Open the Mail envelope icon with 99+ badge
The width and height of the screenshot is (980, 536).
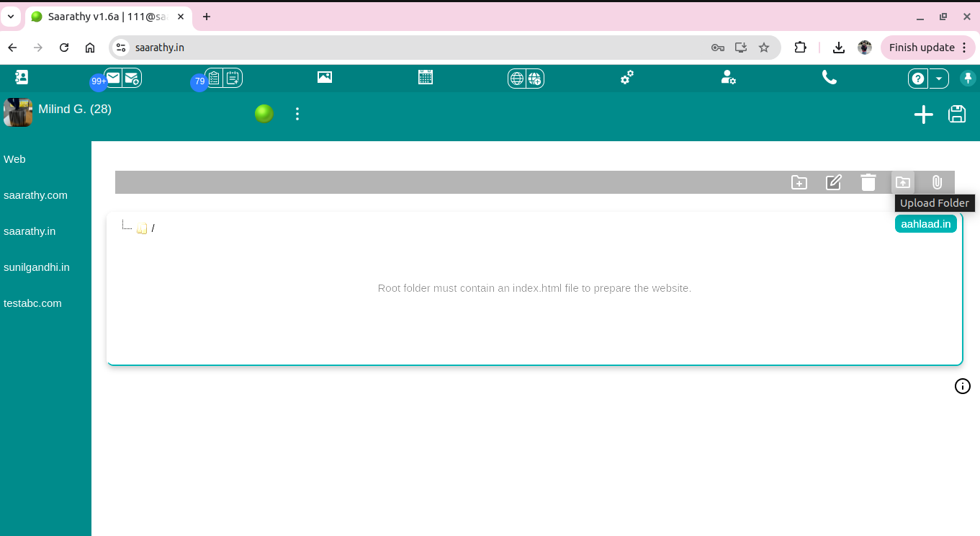coord(112,76)
